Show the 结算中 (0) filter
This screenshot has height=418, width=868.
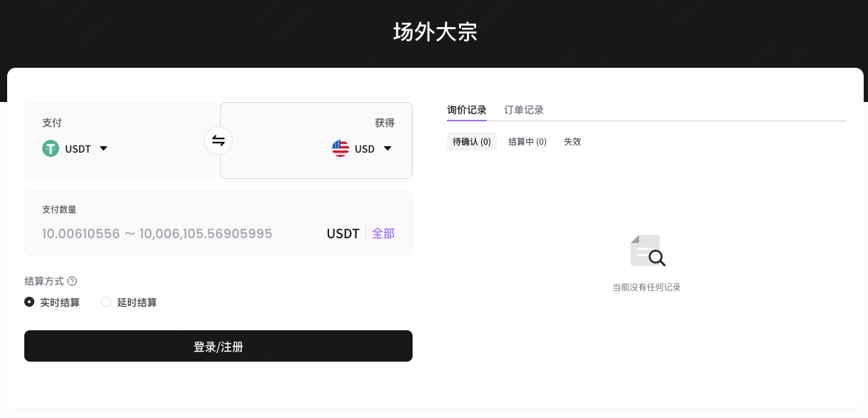click(x=528, y=141)
